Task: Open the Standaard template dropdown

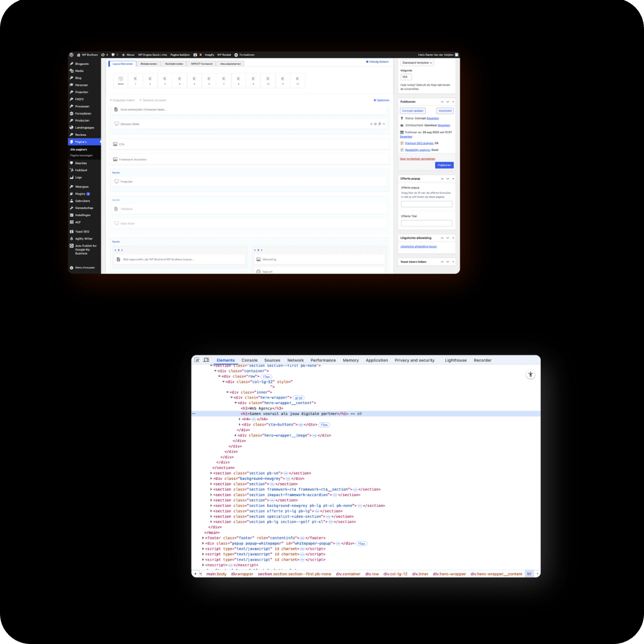Action: tap(417, 63)
